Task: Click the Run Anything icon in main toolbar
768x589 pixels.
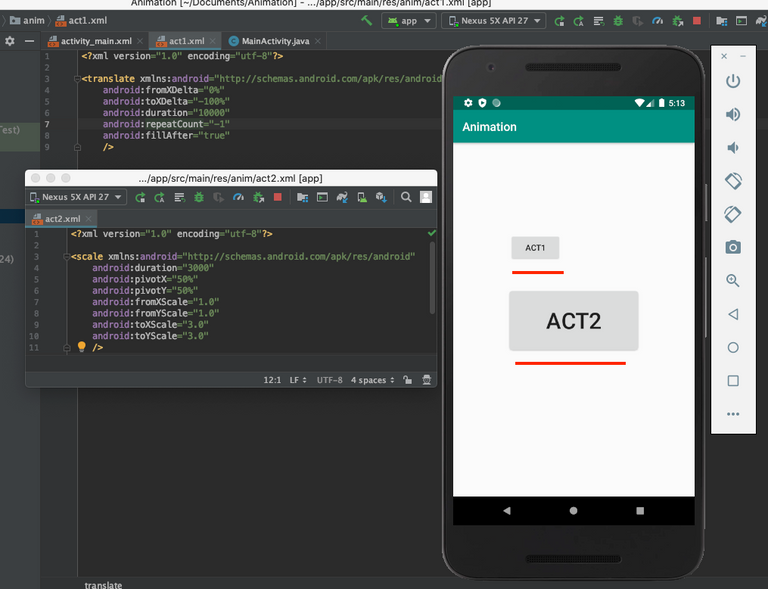Action: pyautogui.click(x=742, y=21)
